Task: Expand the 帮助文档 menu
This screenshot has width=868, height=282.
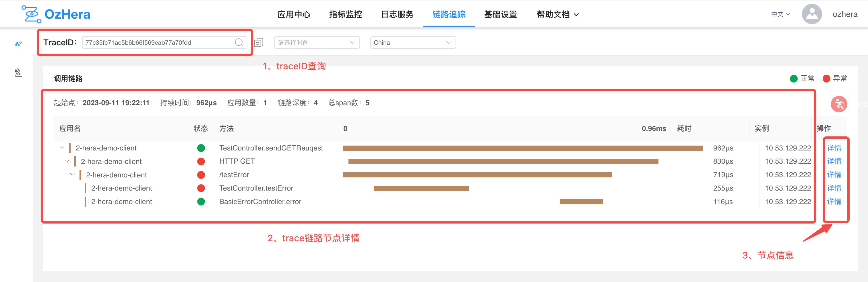Action: (558, 14)
